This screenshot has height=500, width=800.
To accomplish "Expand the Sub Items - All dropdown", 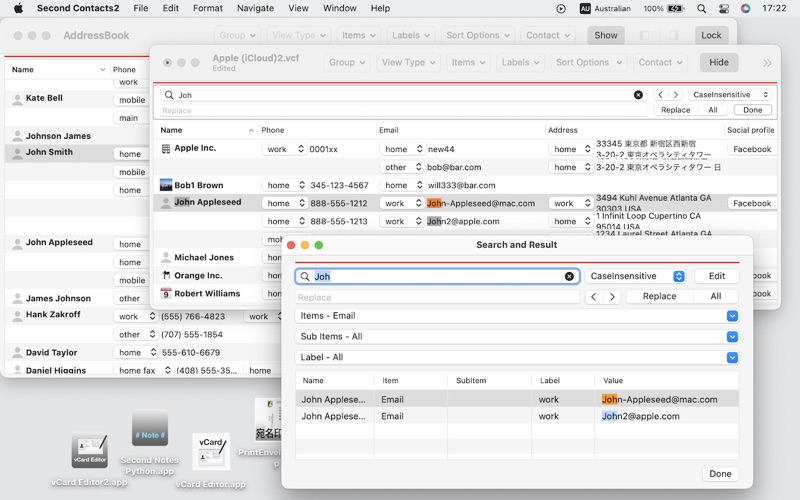I will tap(732, 337).
